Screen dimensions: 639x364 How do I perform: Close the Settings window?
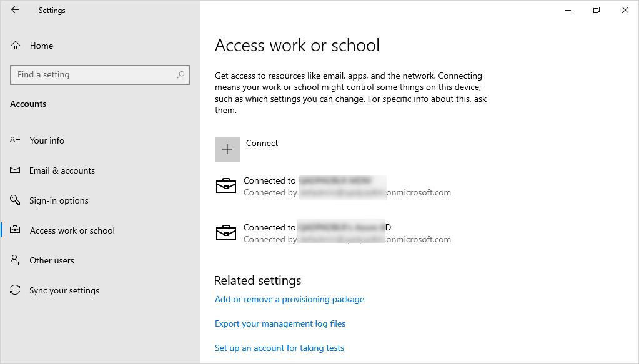tap(625, 10)
